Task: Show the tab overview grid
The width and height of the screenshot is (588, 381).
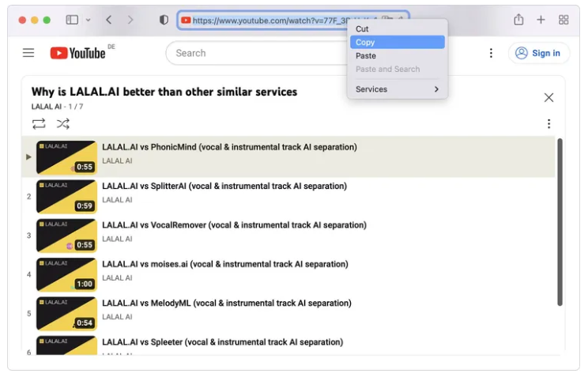Action: click(x=563, y=20)
